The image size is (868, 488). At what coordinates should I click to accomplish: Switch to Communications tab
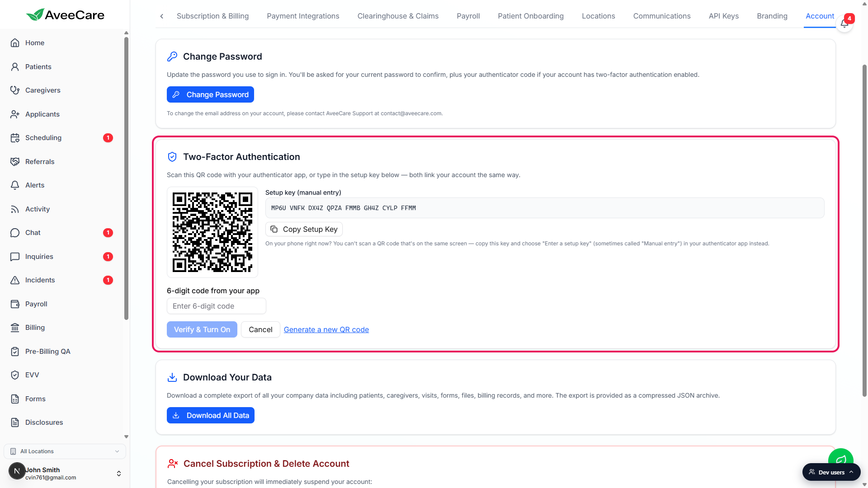[662, 16]
